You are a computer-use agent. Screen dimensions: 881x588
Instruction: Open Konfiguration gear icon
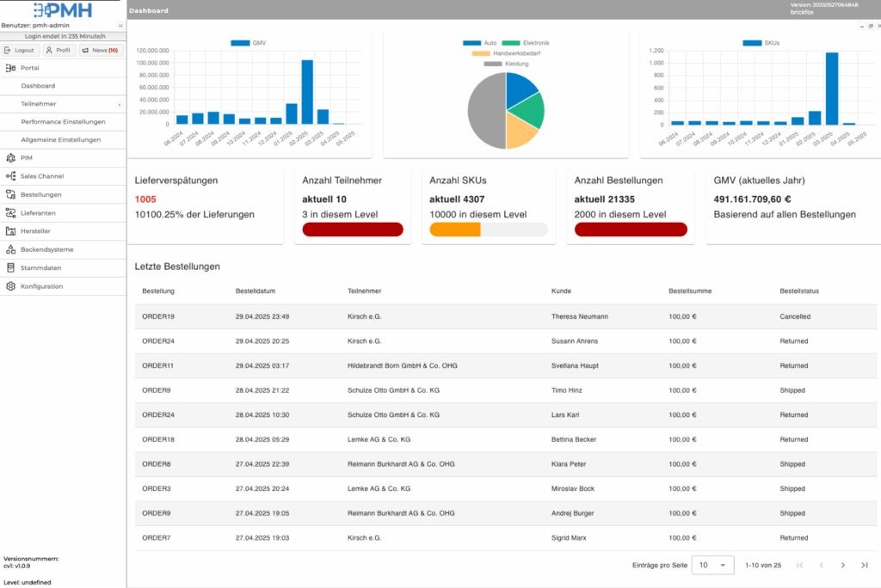pyautogui.click(x=11, y=286)
